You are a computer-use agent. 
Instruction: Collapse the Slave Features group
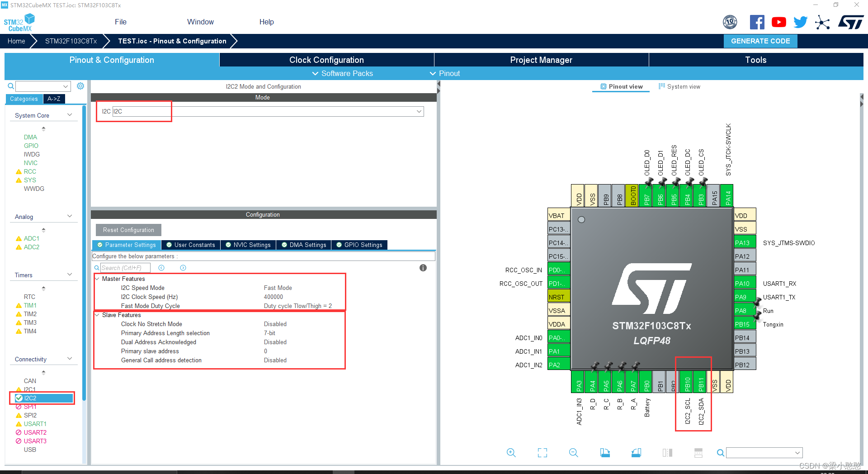(97, 315)
